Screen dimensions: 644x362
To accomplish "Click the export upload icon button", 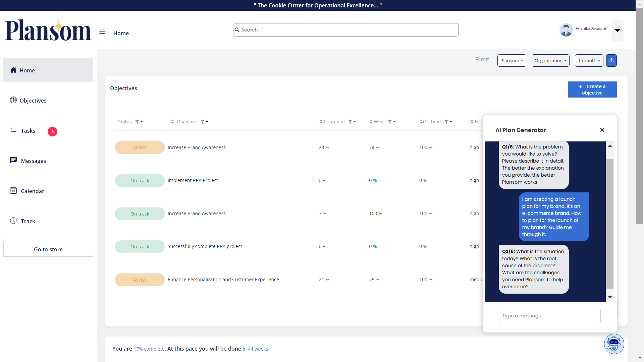I will tap(611, 61).
